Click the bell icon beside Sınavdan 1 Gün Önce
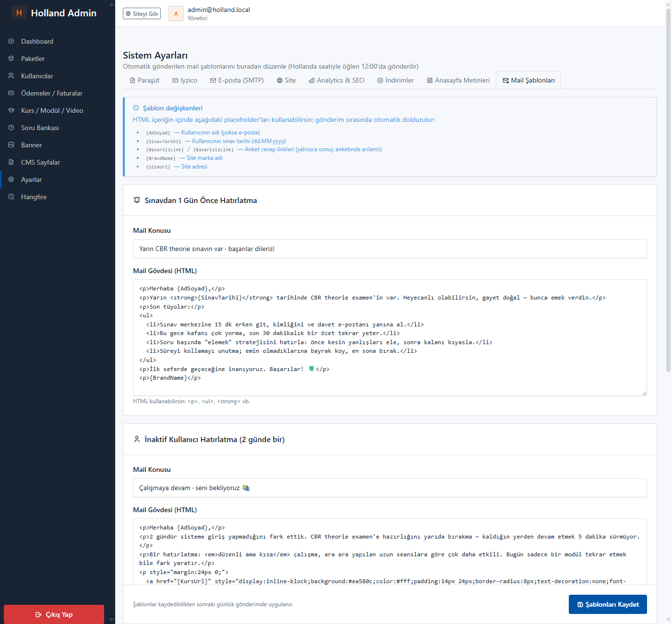 (137, 200)
